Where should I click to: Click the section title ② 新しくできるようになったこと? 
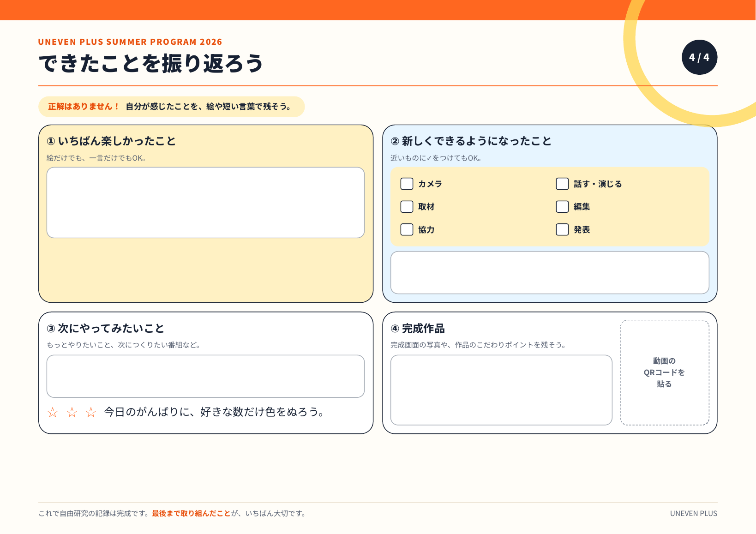pyautogui.click(x=471, y=141)
